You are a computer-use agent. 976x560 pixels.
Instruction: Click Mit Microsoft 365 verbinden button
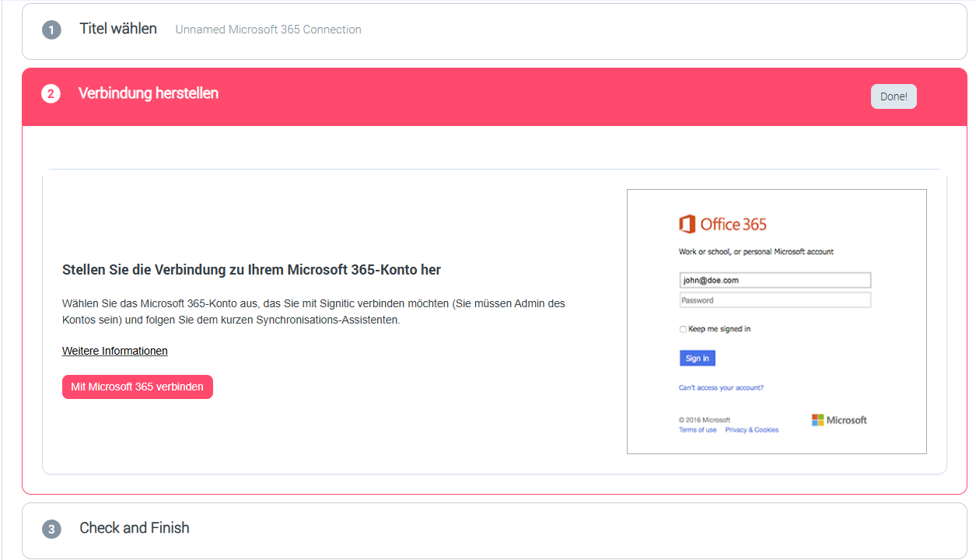pyautogui.click(x=138, y=387)
